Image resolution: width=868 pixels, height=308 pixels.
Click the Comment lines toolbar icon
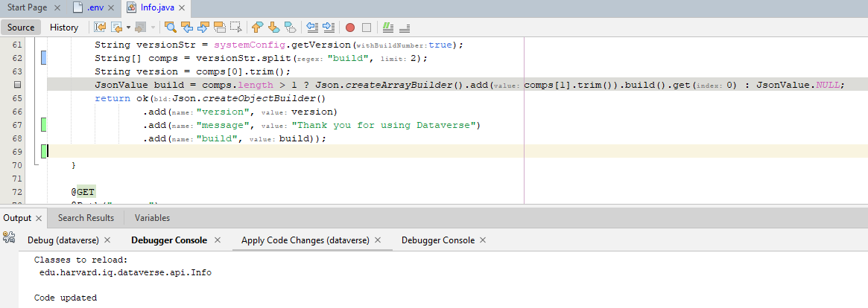point(387,28)
